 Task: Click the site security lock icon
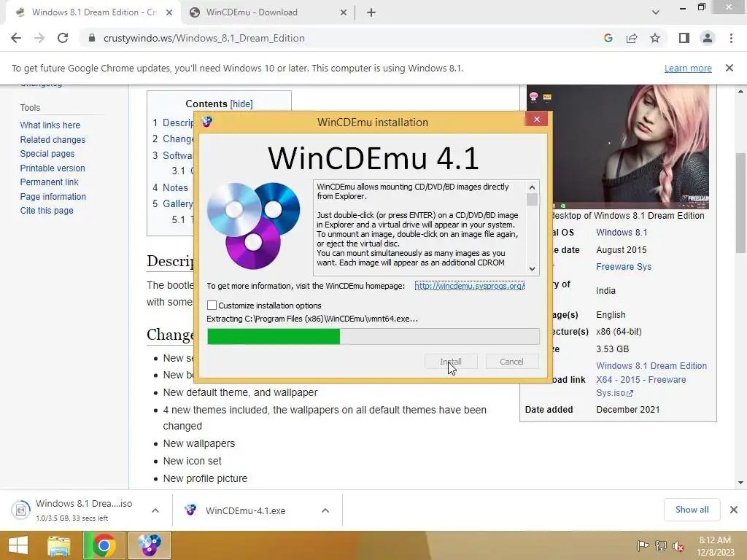point(92,38)
